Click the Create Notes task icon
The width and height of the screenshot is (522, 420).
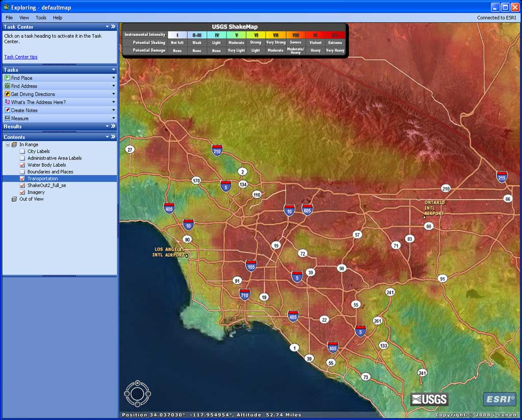pos(7,110)
